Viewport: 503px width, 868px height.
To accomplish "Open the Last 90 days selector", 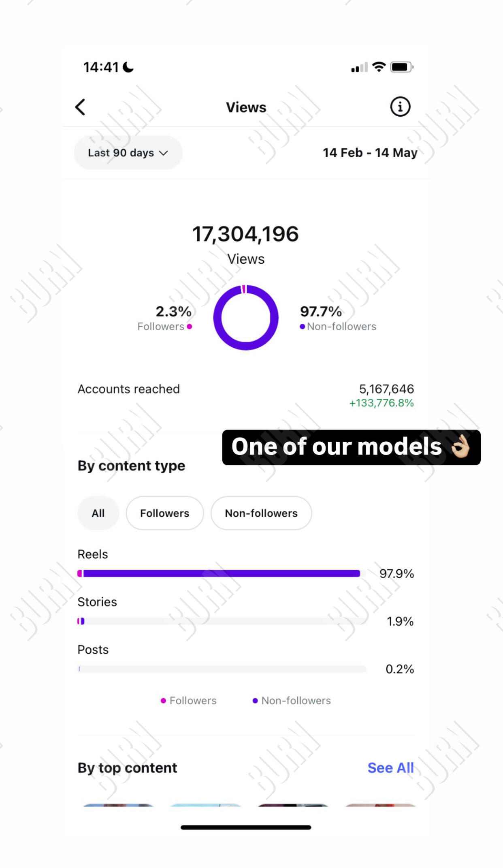I will pos(128,153).
